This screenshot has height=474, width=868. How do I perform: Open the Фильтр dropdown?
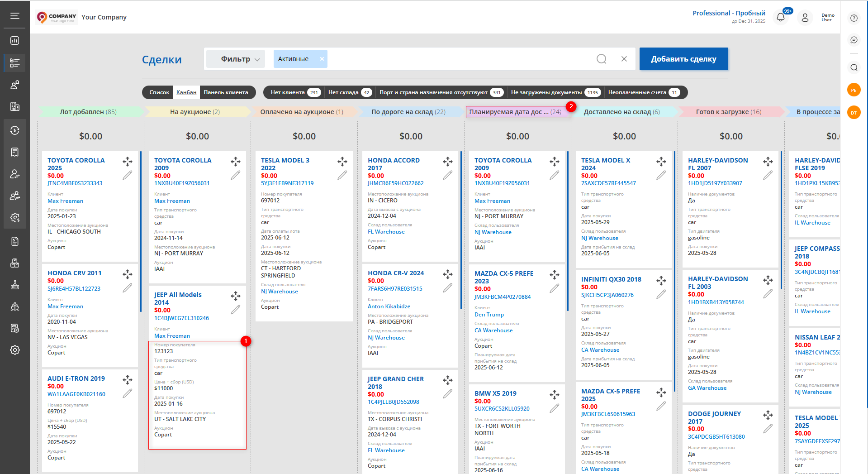[x=236, y=59]
